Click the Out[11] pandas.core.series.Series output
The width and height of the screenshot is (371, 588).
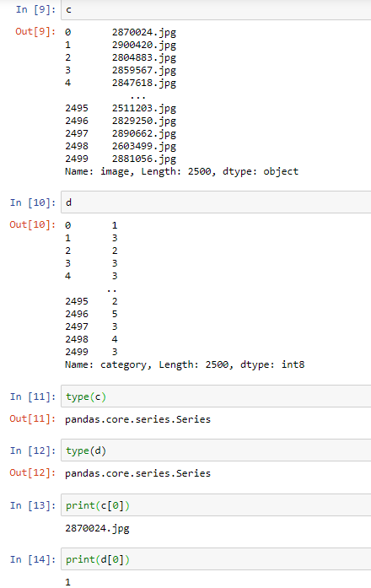[138, 419]
